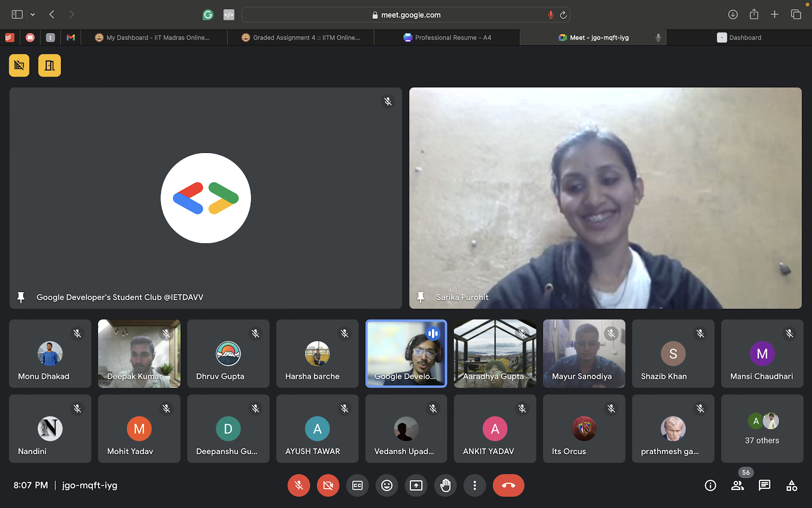Reload the page

click(563, 15)
